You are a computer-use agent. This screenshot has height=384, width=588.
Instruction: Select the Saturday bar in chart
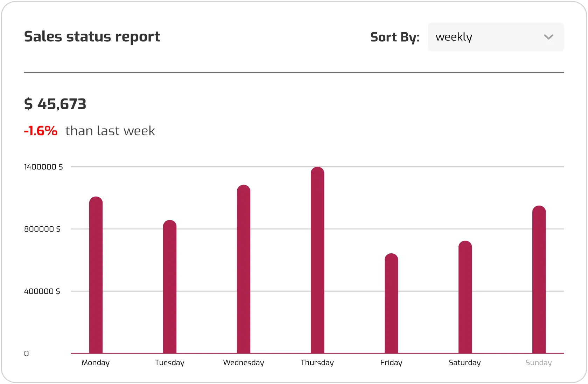(x=465, y=297)
